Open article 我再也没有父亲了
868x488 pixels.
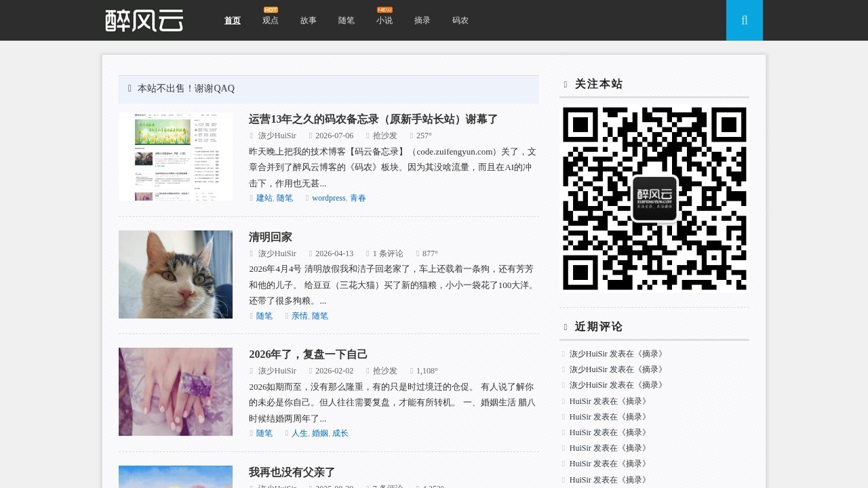[x=292, y=472]
